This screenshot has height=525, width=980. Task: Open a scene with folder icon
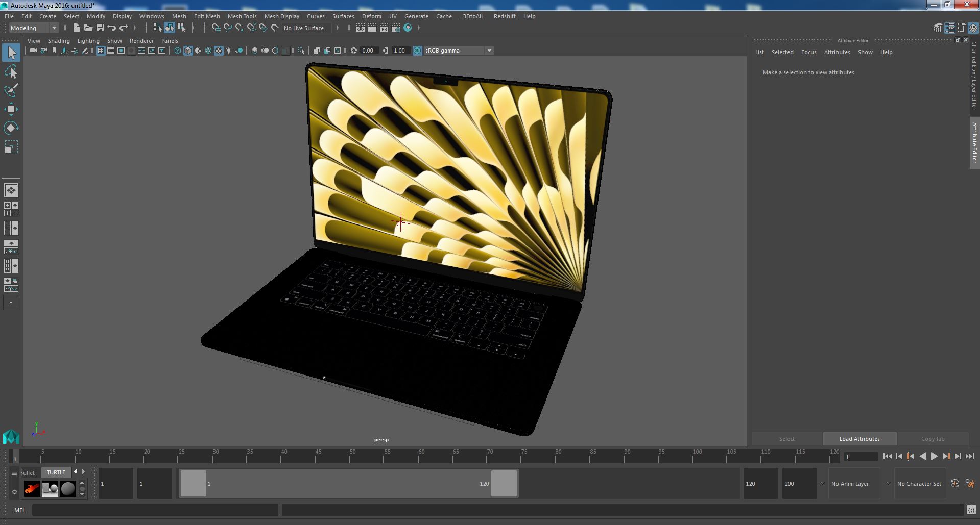point(88,28)
